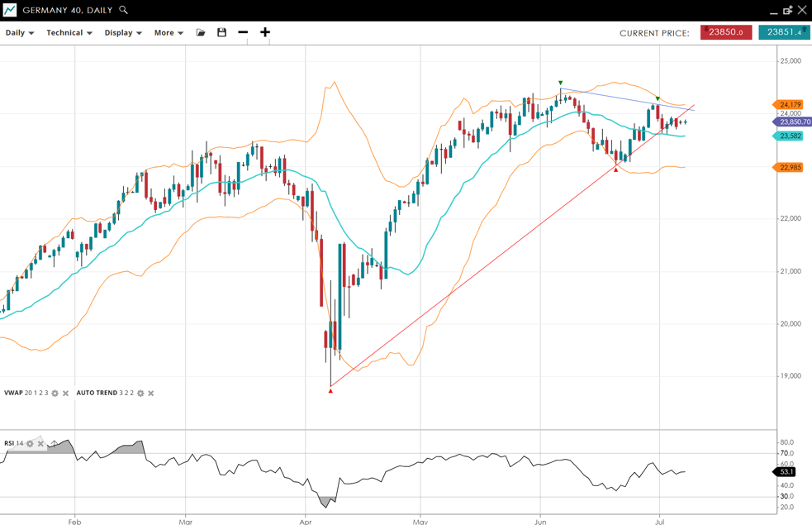Click the teal buy price 23851.4
The image size is (812, 525).
(x=784, y=32)
